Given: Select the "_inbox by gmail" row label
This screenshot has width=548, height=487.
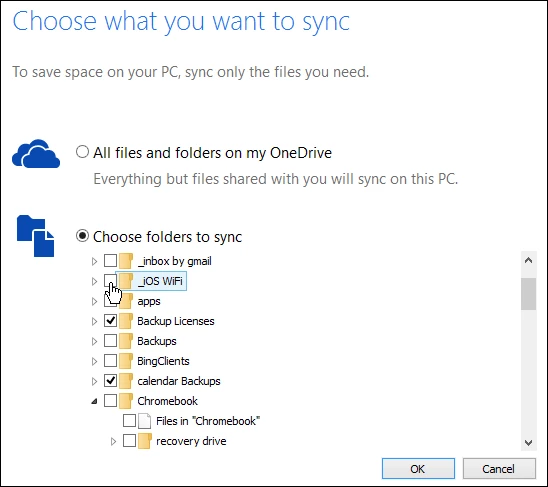Looking at the screenshot, I should coord(175,261).
